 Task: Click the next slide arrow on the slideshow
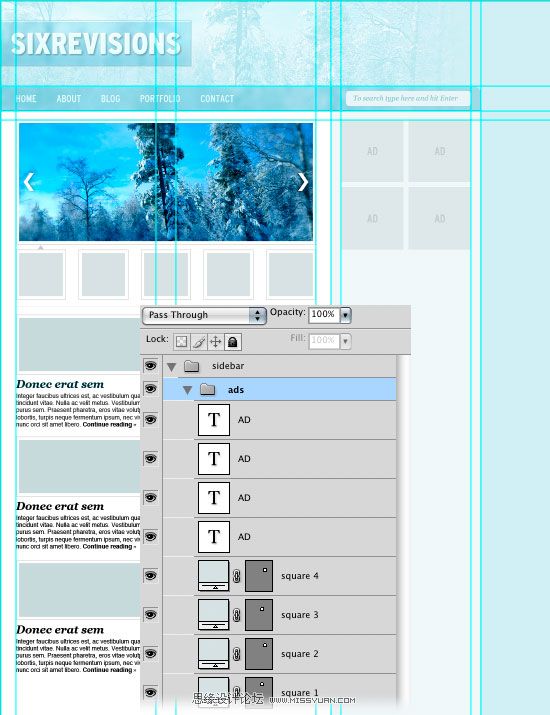[303, 181]
